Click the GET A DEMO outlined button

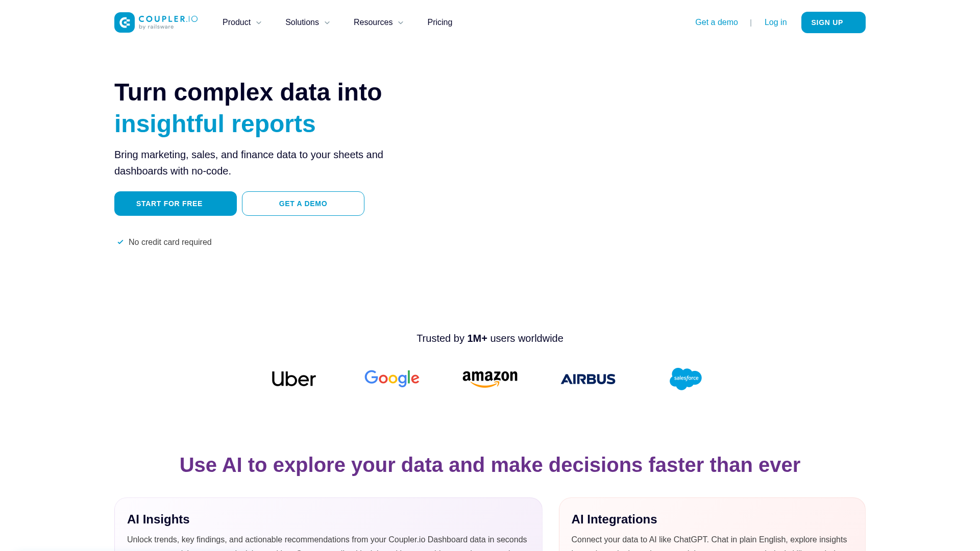[x=303, y=203]
